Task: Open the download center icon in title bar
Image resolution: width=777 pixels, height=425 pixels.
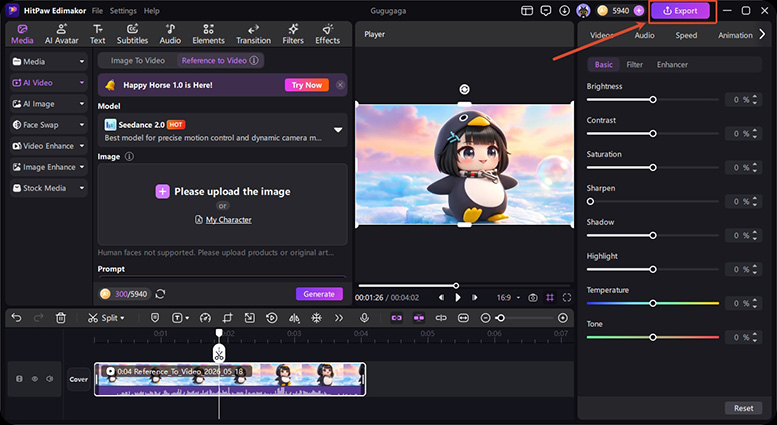Action: (564, 10)
